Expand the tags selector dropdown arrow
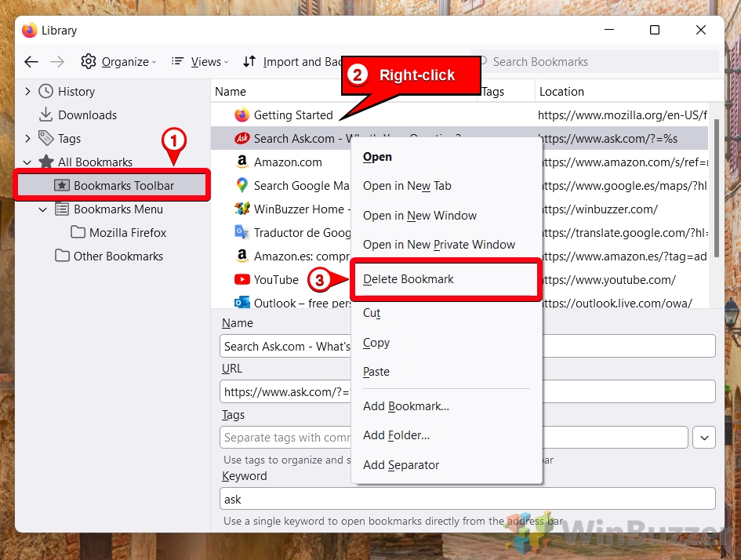This screenshot has width=741, height=560. click(x=704, y=437)
